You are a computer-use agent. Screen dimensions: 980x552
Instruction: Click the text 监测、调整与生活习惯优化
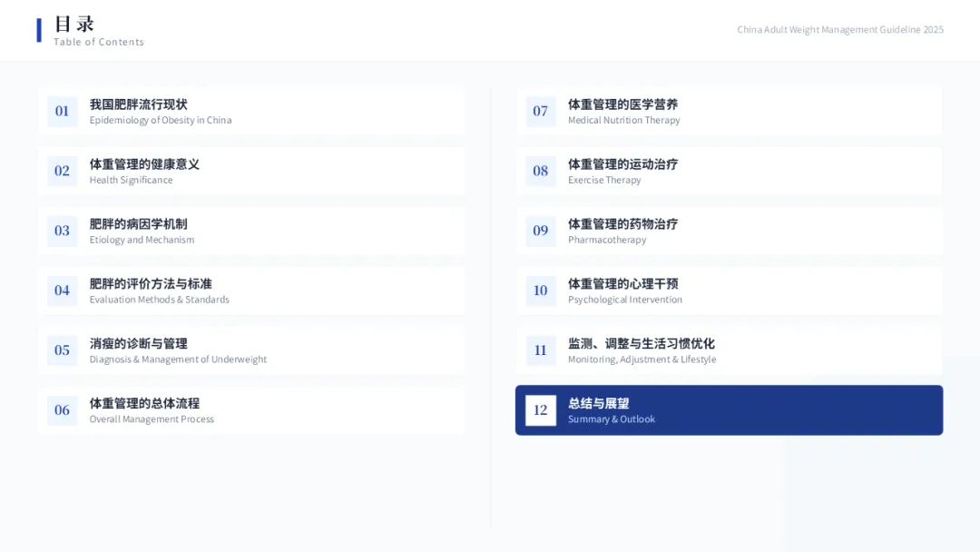coord(642,344)
